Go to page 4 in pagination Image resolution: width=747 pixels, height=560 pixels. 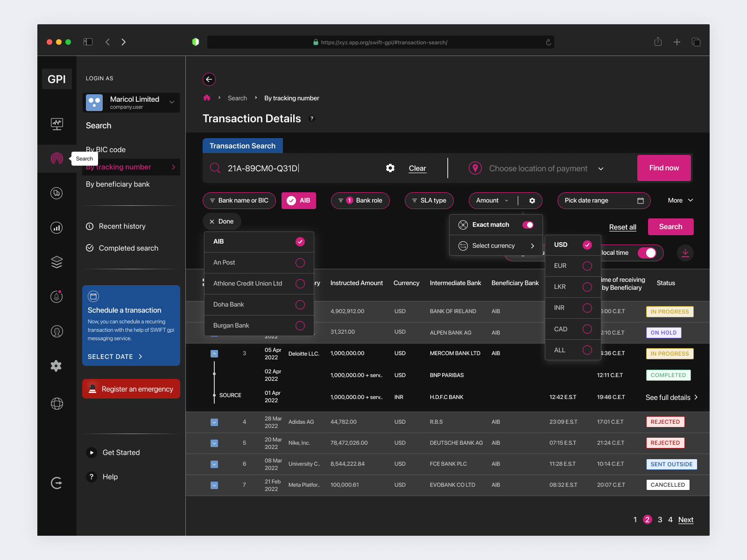click(x=670, y=519)
